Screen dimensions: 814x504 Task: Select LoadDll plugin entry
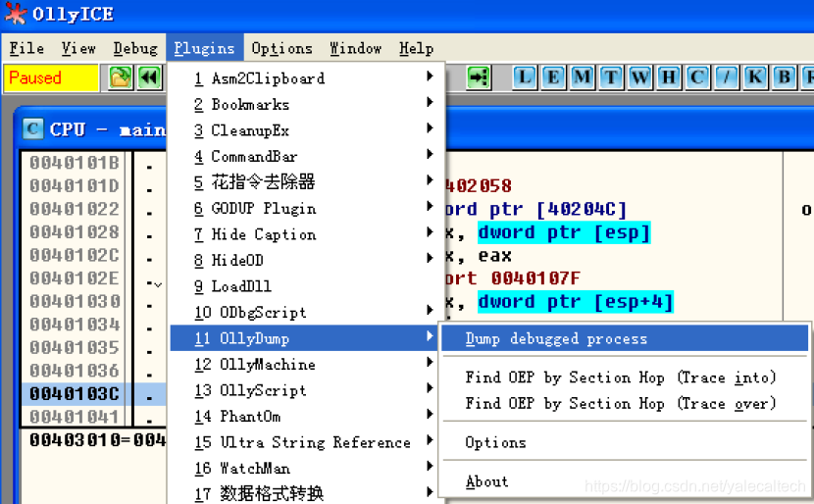coord(307,286)
